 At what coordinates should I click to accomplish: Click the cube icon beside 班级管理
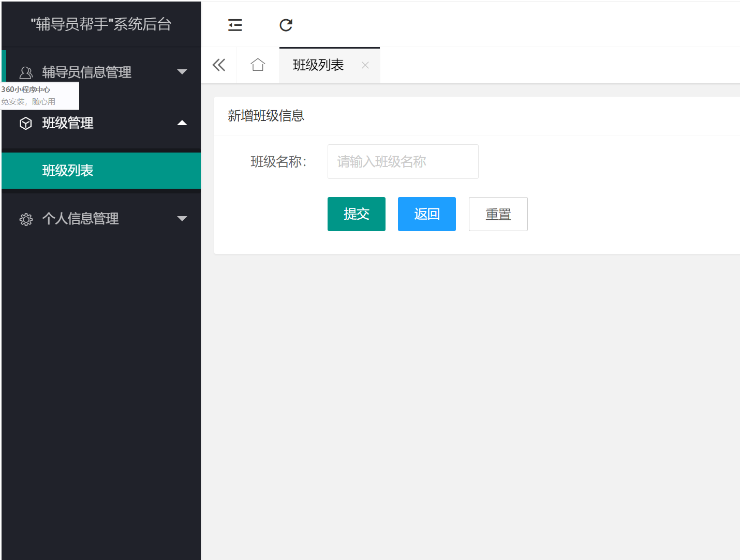[x=26, y=123]
